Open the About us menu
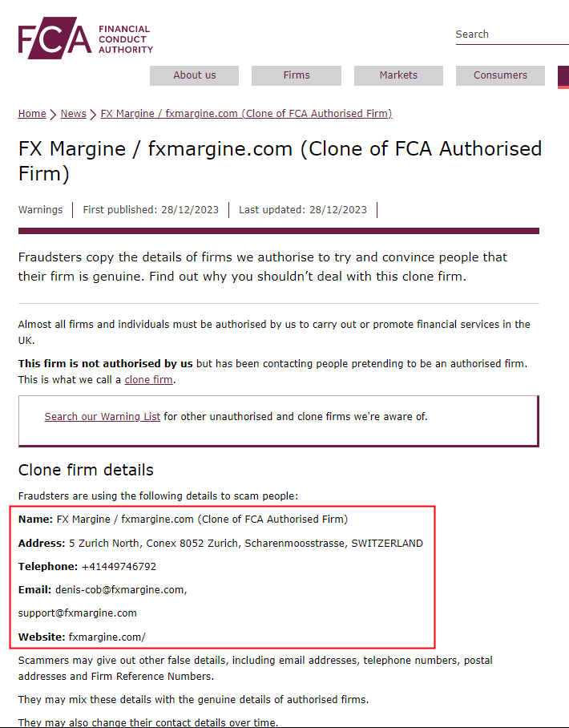569x728 pixels. pos(194,75)
